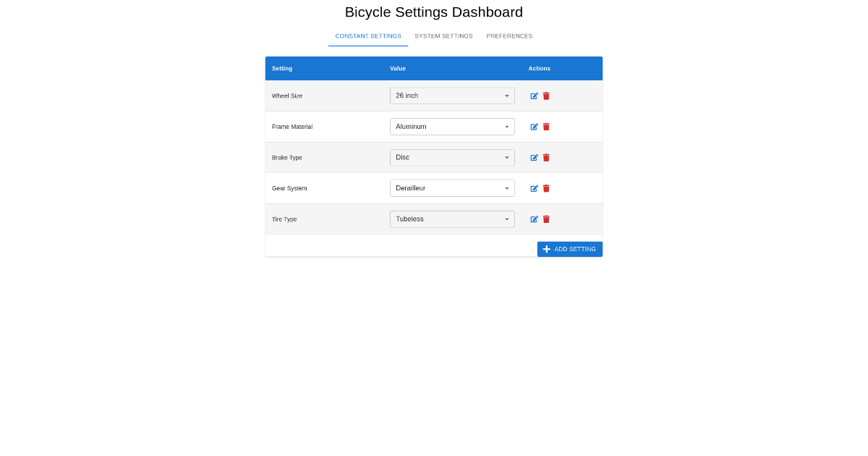Edit the Tire Type row
Viewport: 868px width, 456px height.
click(535, 219)
